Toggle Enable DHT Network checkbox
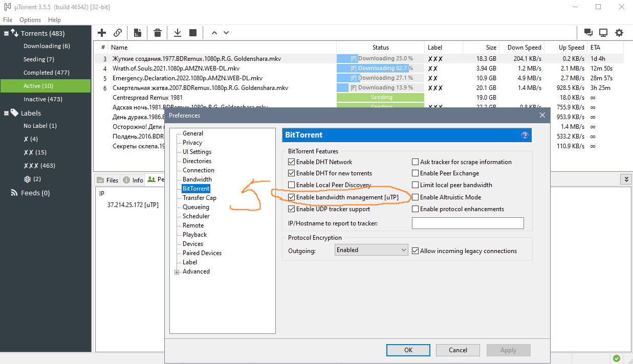Image resolution: width=633 pixels, height=364 pixels. (292, 162)
